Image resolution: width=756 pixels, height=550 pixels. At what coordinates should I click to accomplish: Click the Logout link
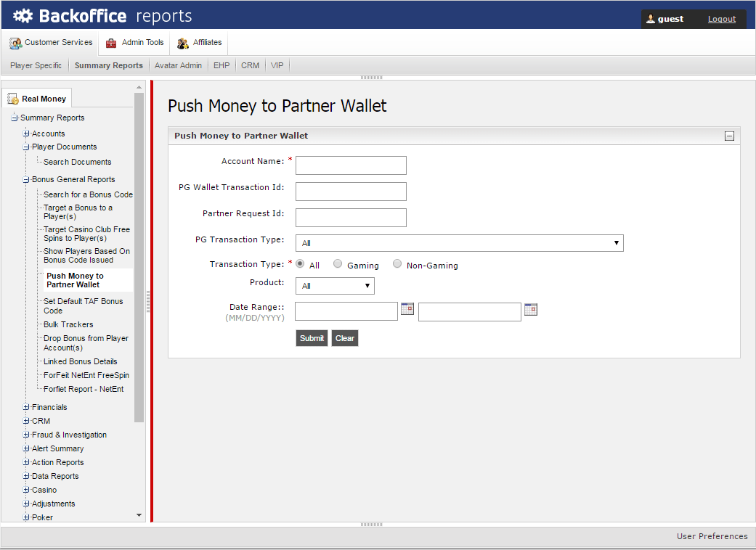pos(721,19)
